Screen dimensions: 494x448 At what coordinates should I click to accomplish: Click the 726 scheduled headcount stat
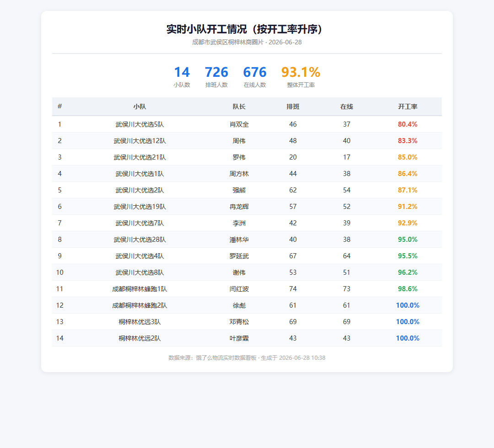click(216, 72)
